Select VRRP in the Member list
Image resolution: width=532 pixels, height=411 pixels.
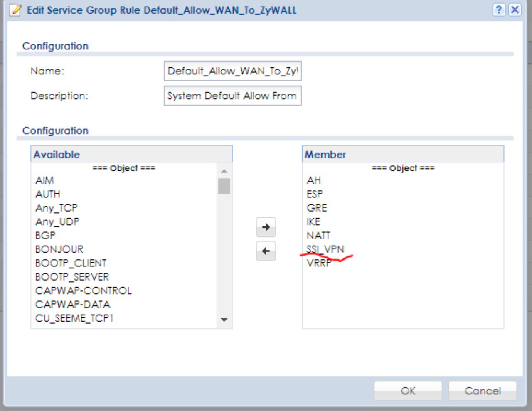(319, 263)
